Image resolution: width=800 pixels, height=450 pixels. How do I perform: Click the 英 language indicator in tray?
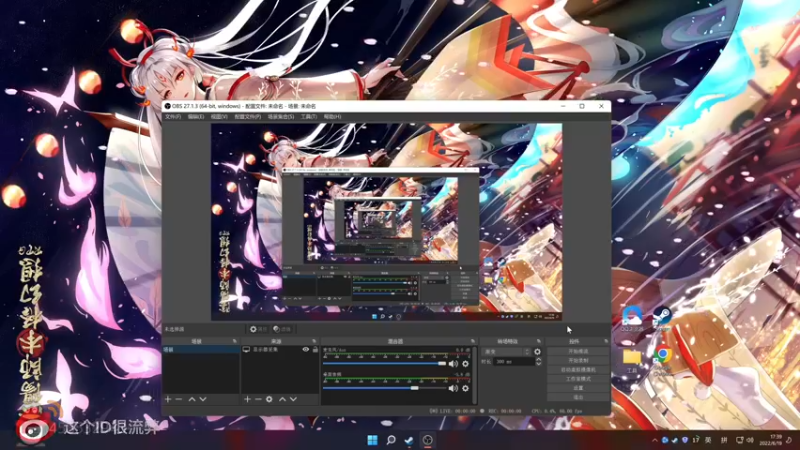coord(708,440)
